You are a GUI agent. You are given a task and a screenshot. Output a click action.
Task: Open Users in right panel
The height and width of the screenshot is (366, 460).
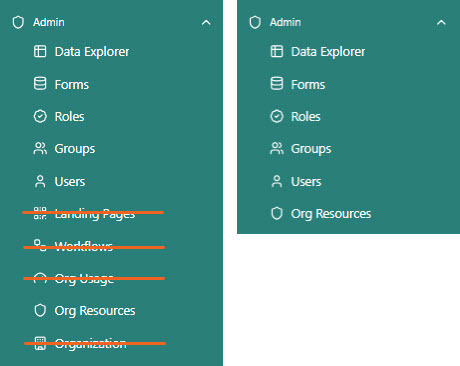306,182
